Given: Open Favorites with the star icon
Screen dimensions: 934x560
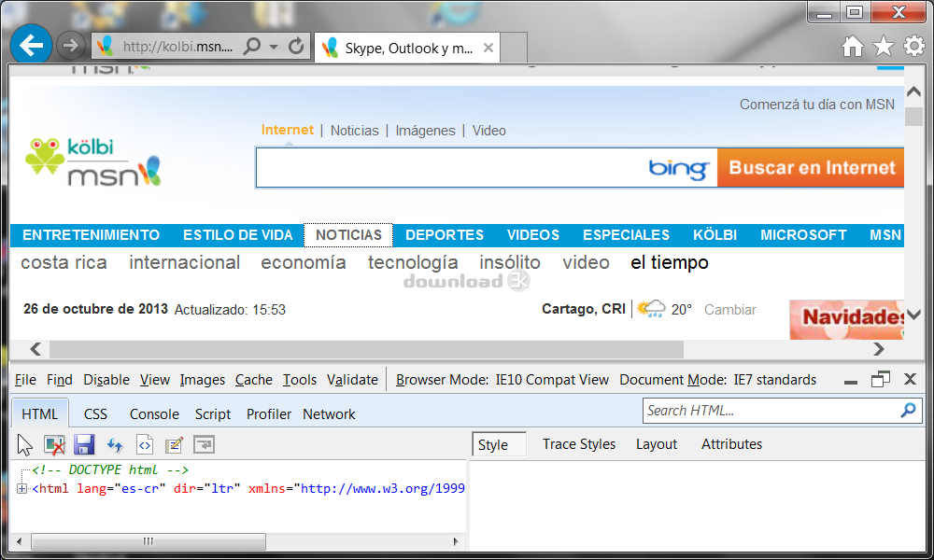Looking at the screenshot, I should pyautogui.click(x=884, y=46).
